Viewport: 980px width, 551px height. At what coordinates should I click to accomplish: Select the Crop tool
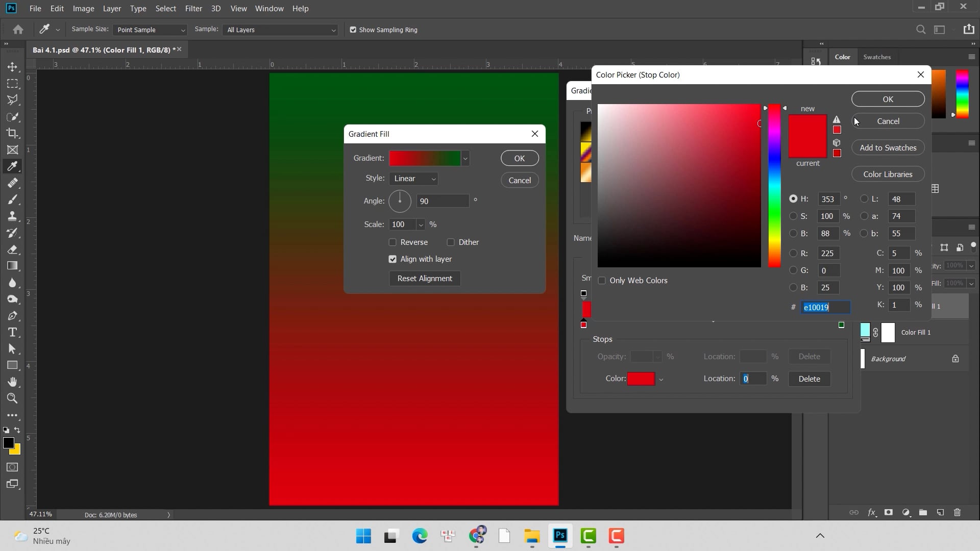click(12, 133)
